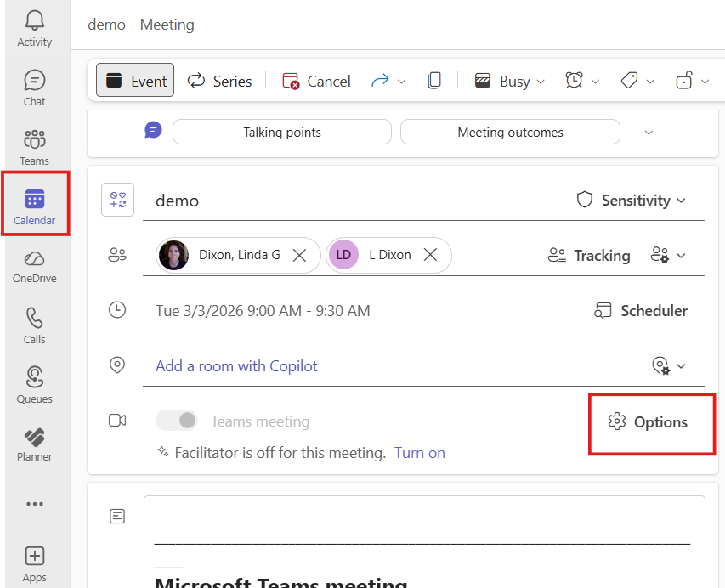Open meeting Options
Screen dimensions: 725x588
tap(649, 422)
